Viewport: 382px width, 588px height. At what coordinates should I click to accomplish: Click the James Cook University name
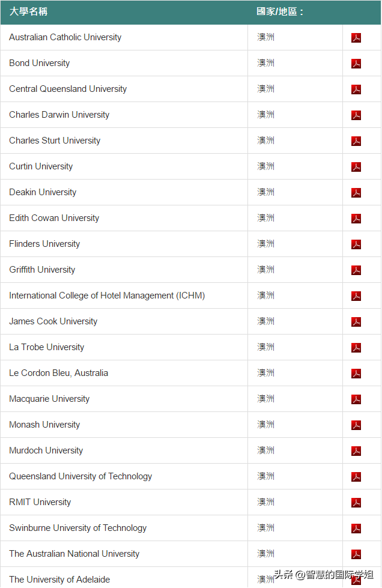[53, 321]
